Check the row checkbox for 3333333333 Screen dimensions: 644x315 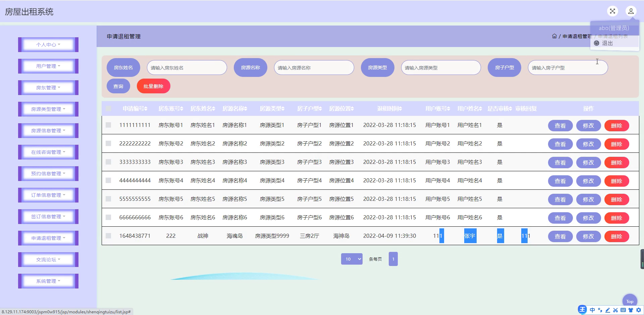coord(108,162)
